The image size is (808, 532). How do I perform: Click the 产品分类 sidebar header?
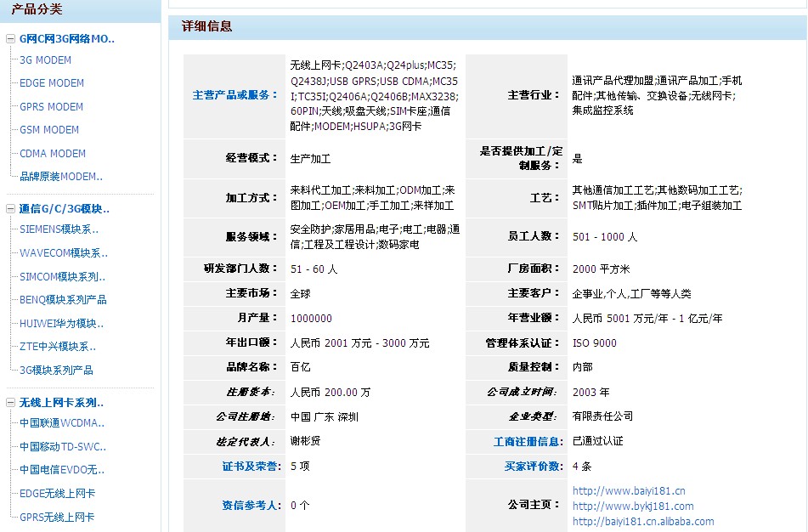(x=37, y=9)
